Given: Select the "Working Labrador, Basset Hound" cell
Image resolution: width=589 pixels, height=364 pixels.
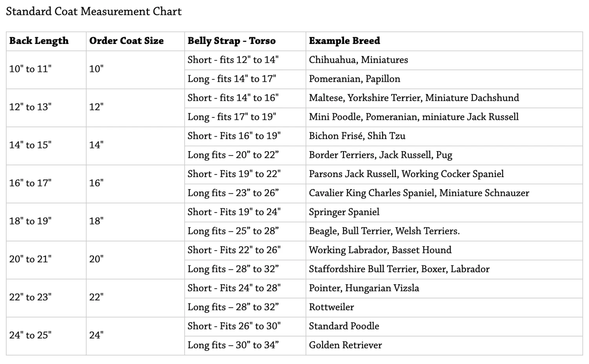Looking at the screenshot, I should pos(380,250).
